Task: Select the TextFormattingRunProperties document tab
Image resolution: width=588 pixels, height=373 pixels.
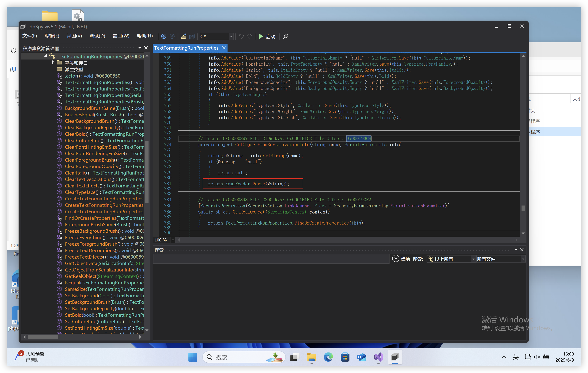Action: (x=186, y=48)
